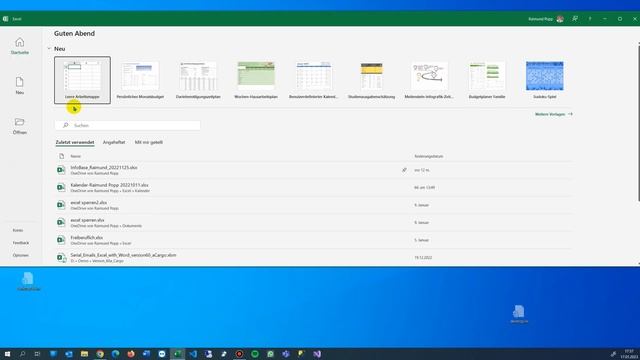Open Kalender-Raimund Popp 20221011.xlsx file name
This screenshot has height=360, width=640.
(109, 185)
